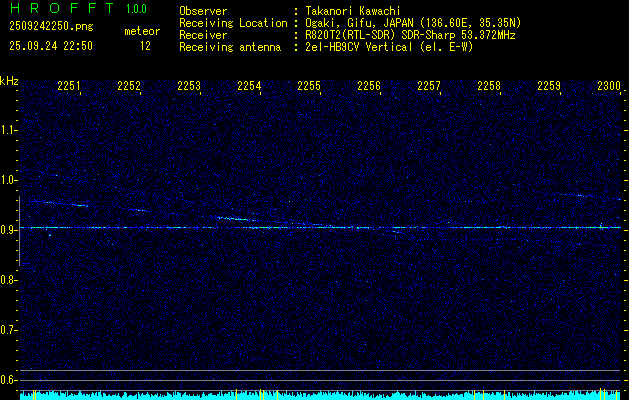Click the R820T2 SDR-Sharp receiver text
Screen dimensions: 629x400
pos(410,34)
